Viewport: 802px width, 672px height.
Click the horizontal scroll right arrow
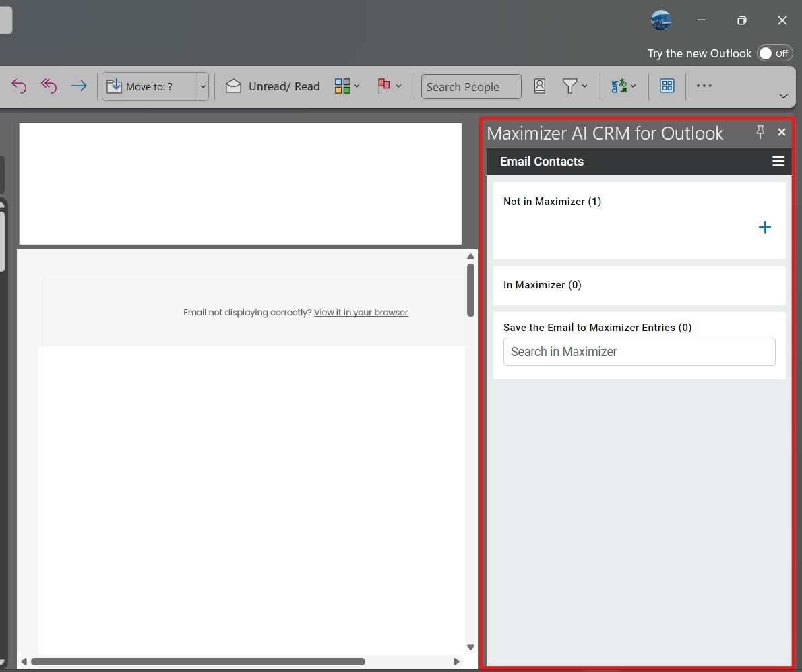pyautogui.click(x=457, y=661)
